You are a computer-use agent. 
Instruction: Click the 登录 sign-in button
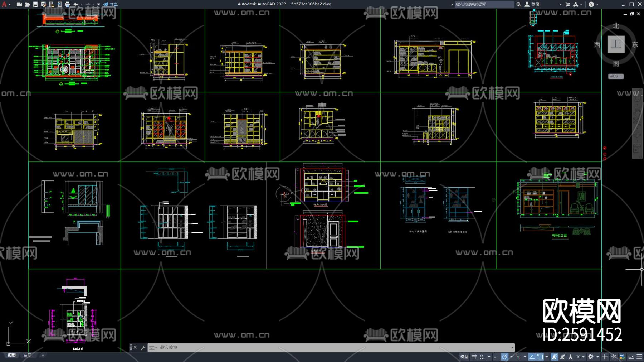(532, 4)
